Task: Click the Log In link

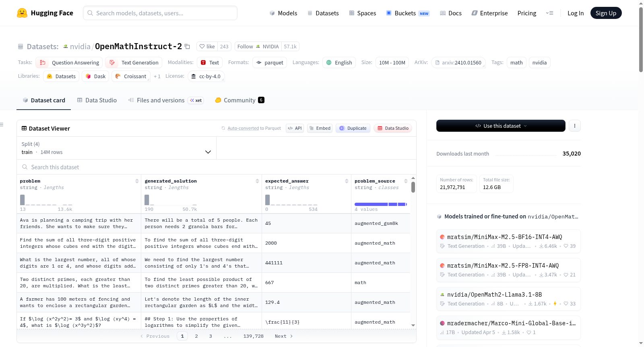Action: [x=576, y=13]
